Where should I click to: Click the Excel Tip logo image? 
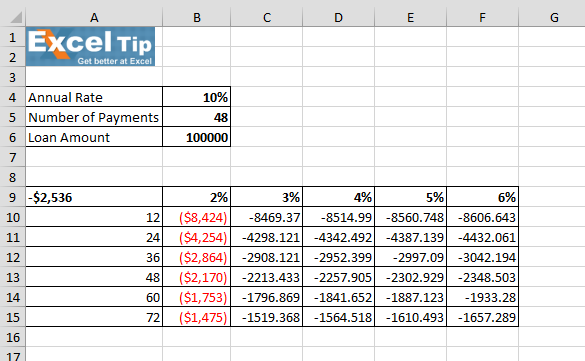pos(90,47)
